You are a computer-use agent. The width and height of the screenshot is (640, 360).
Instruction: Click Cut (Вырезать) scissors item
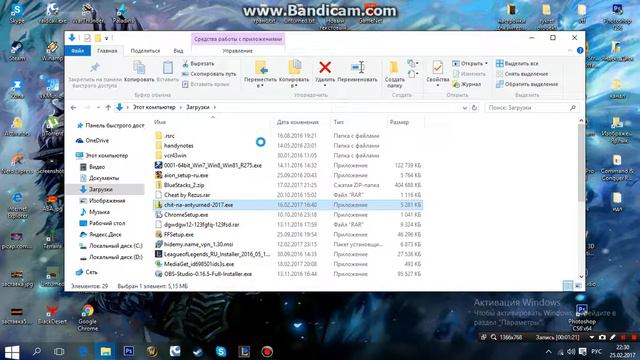click(198, 64)
